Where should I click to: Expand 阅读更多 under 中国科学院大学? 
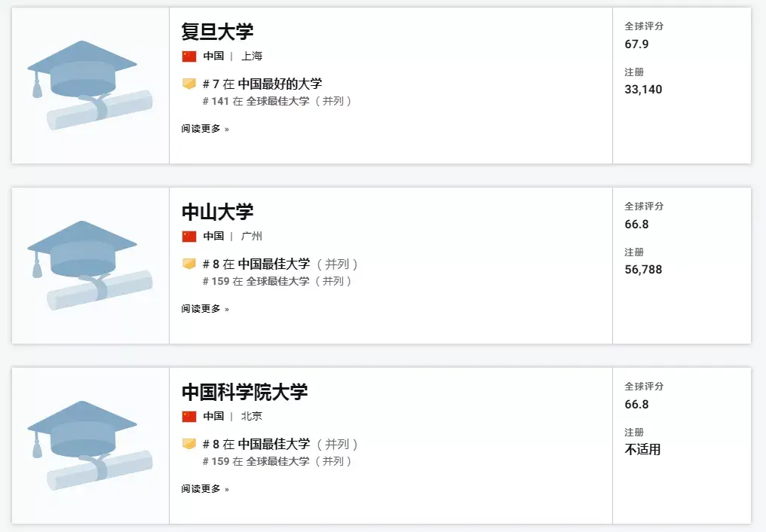[205, 489]
